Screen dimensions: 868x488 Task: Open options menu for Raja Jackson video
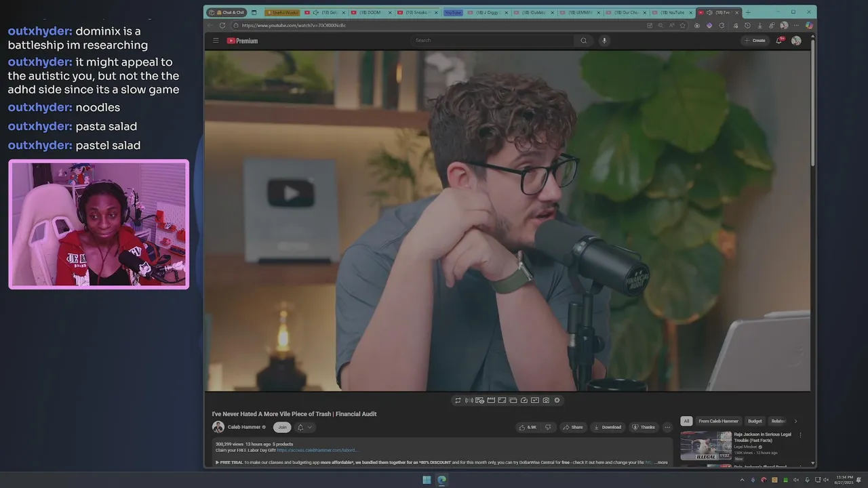(x=800, y=435)
